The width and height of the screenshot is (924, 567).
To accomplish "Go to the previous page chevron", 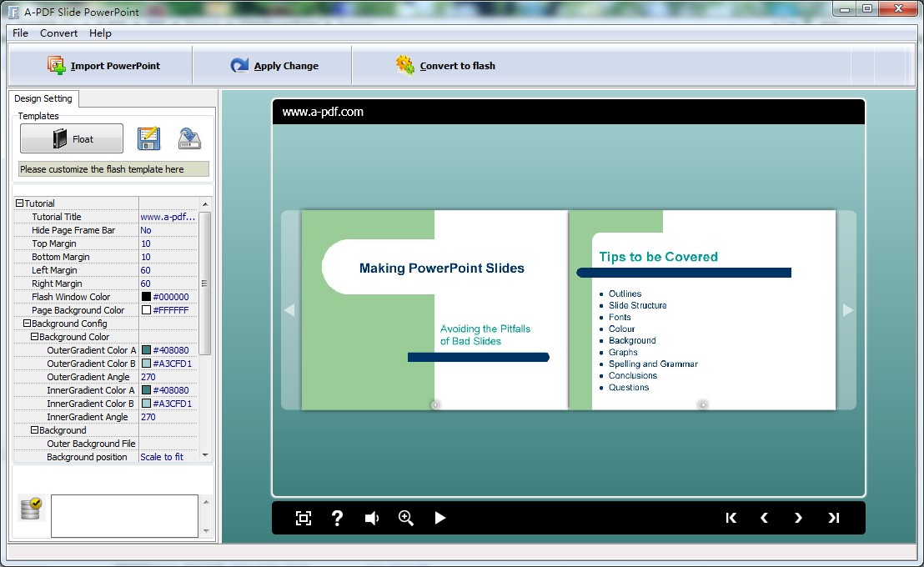I will (x=765, y=518).
